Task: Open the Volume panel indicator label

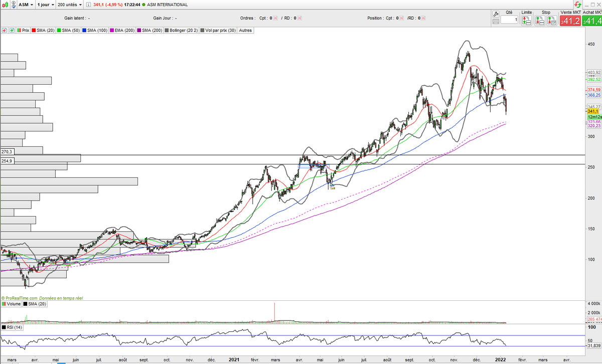Action: [x=12, y=304]
